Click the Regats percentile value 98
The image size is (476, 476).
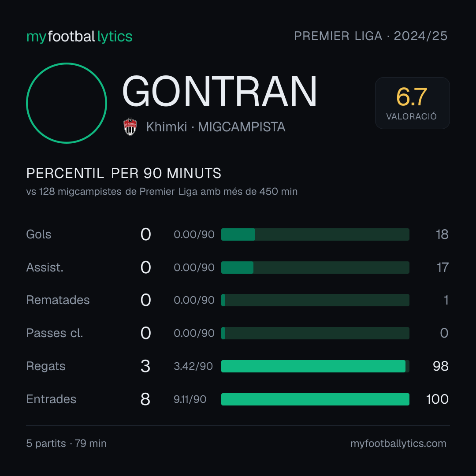pyautogui.click(x=440, y=366)
